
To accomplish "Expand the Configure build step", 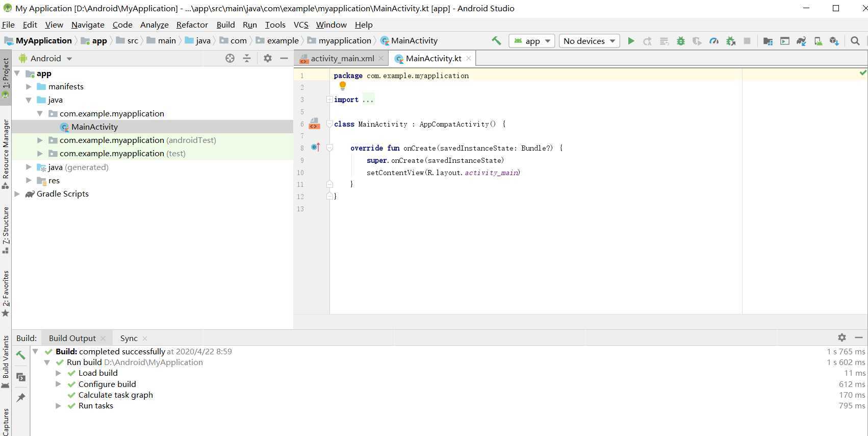I will point(58,384).
